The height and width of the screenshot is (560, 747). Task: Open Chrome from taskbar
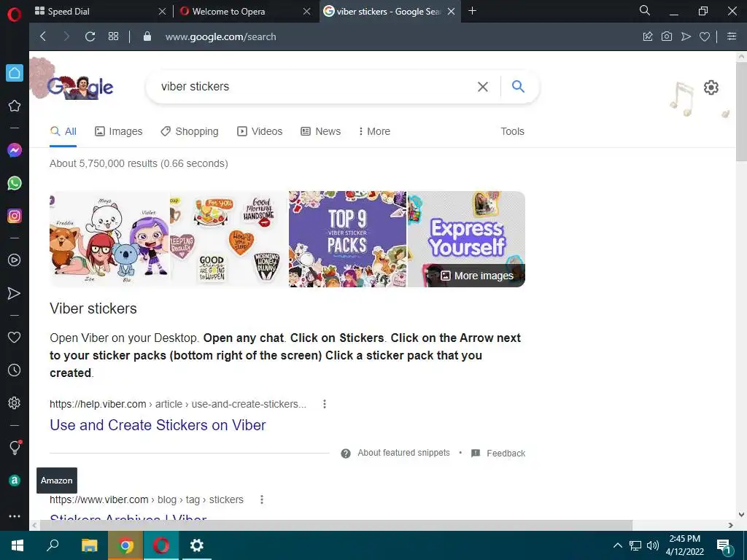125,545
